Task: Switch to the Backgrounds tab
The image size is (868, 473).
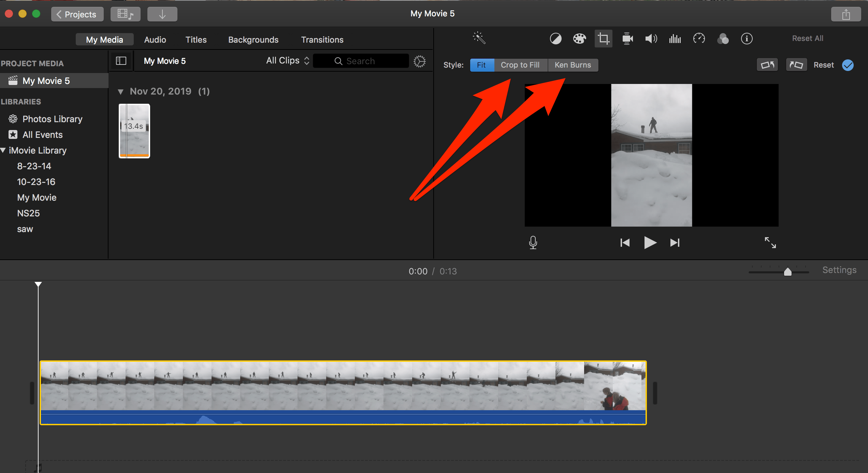Action: [x=253, y=40]
